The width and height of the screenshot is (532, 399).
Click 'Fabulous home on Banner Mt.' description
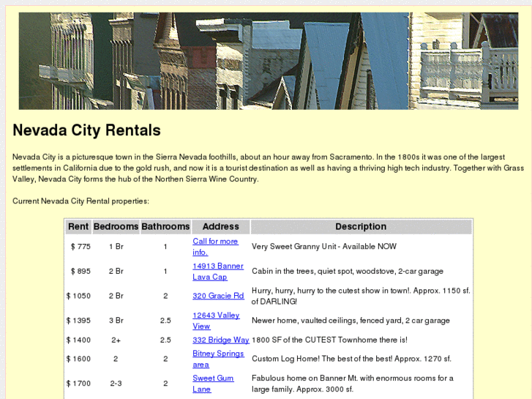[353, 384]
